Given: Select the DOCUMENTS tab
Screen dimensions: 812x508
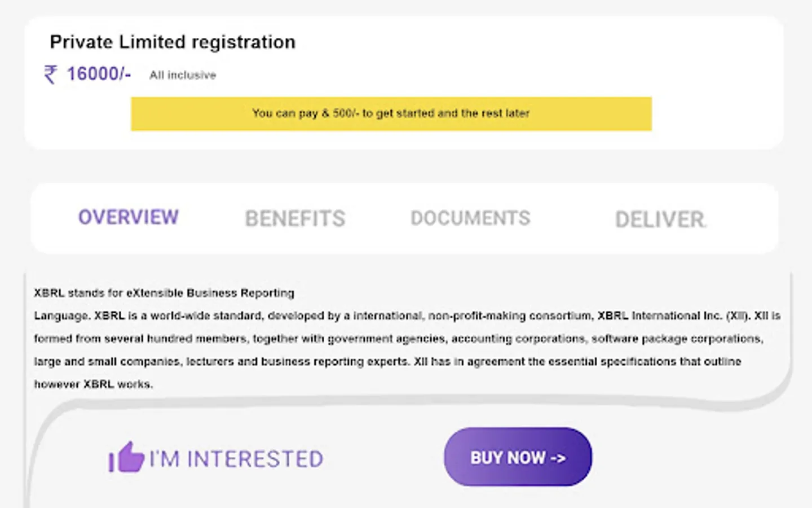Looking at the screenshot, I should 470,218.
